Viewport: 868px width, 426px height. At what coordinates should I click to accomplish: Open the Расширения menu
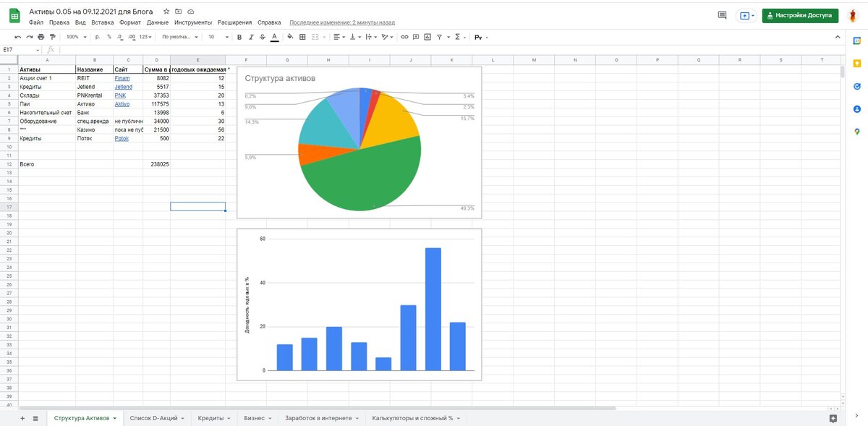(234, 22)
